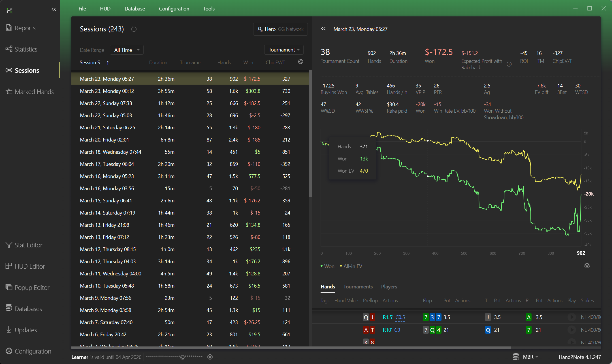Switch to the Tournaments tab
612x364 pixels.
[358, 287]
